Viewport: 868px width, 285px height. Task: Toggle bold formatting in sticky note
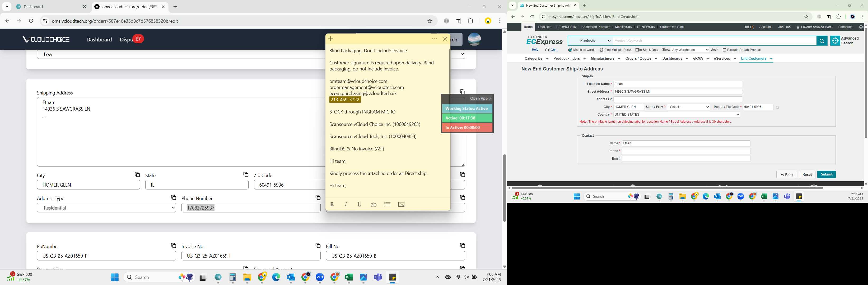tap(332, 204)
